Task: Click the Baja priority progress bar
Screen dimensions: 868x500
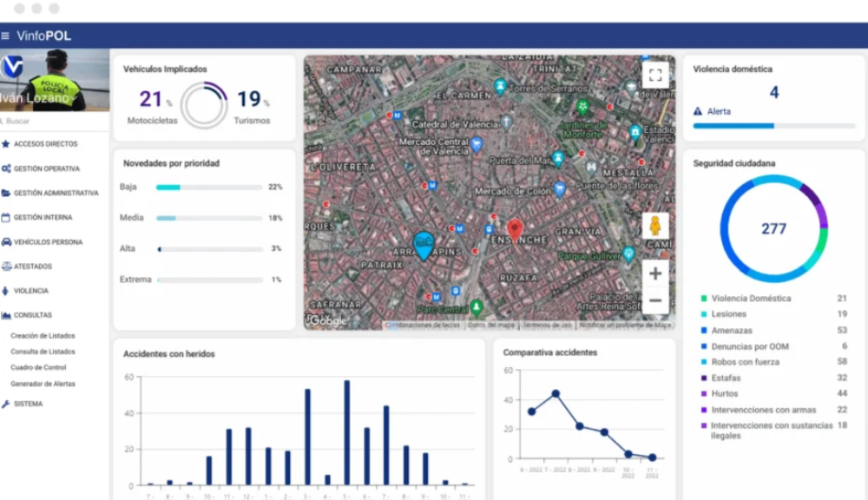Action: click(209, 187)
